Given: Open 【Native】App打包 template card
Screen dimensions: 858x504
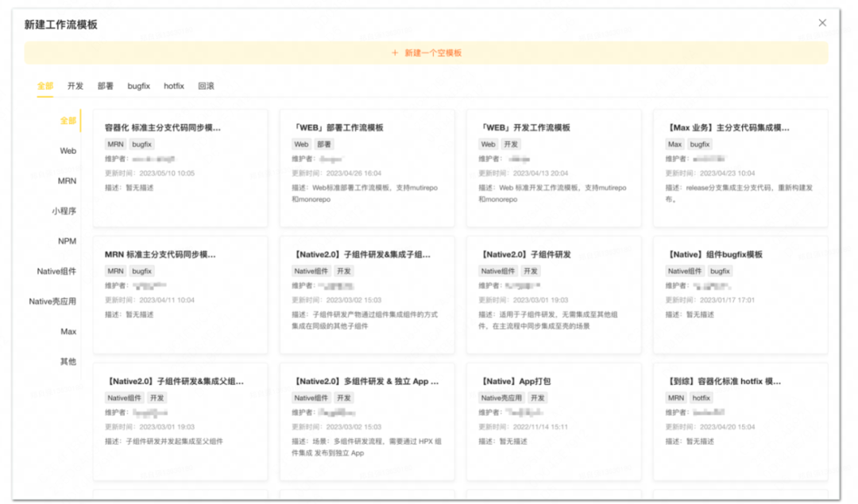Looking at the screenshot, I should pos(554,422).
